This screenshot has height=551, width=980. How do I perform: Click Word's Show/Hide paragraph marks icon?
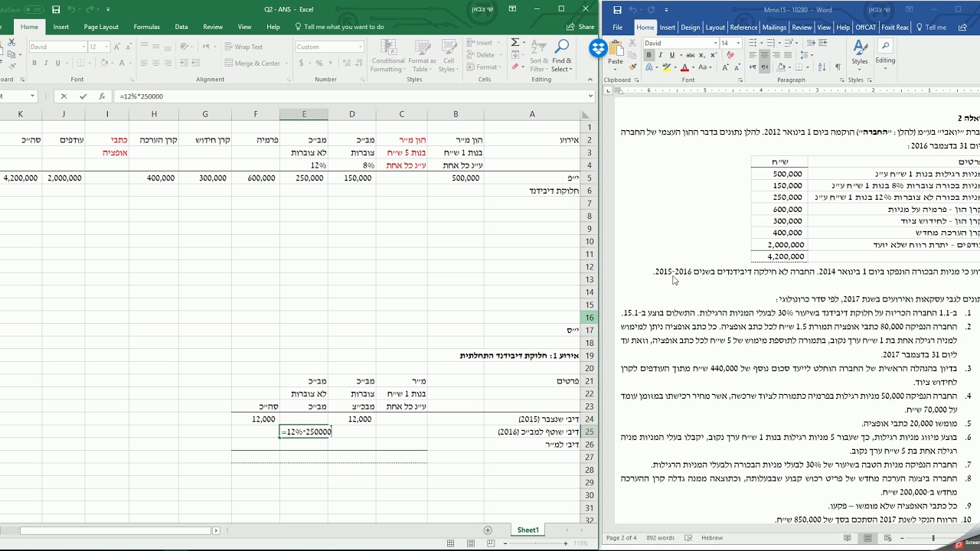[838, 67]
